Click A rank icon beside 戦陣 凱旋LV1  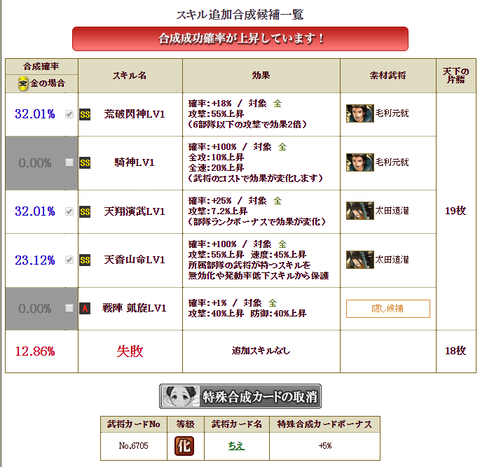(85, 308)
